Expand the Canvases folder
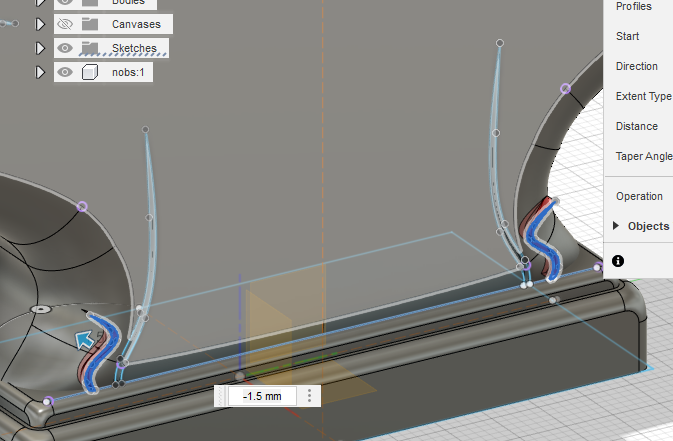Image resolution: width=673 pixels, height=441 pixels. pos(40,24)
